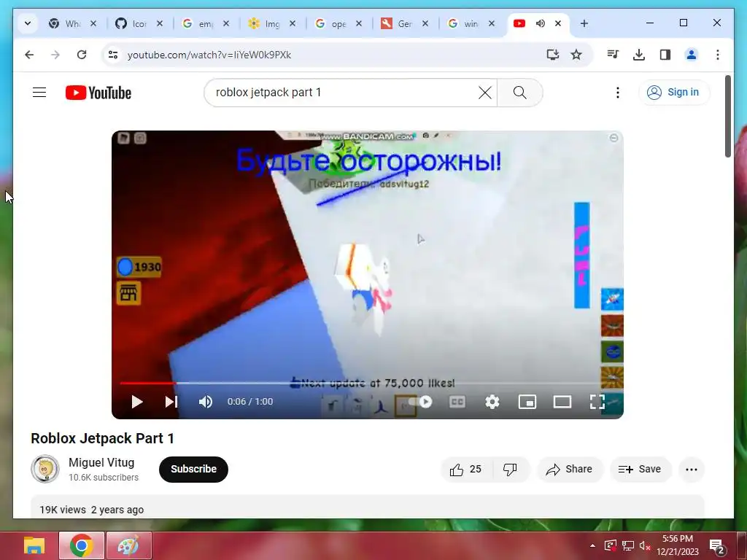
Task: Open File Explorer from taskbar
Action: coord(34,545)
